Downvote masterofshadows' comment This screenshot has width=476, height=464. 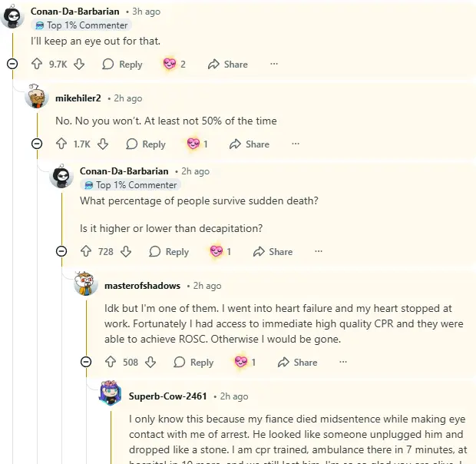click(150, 363)
